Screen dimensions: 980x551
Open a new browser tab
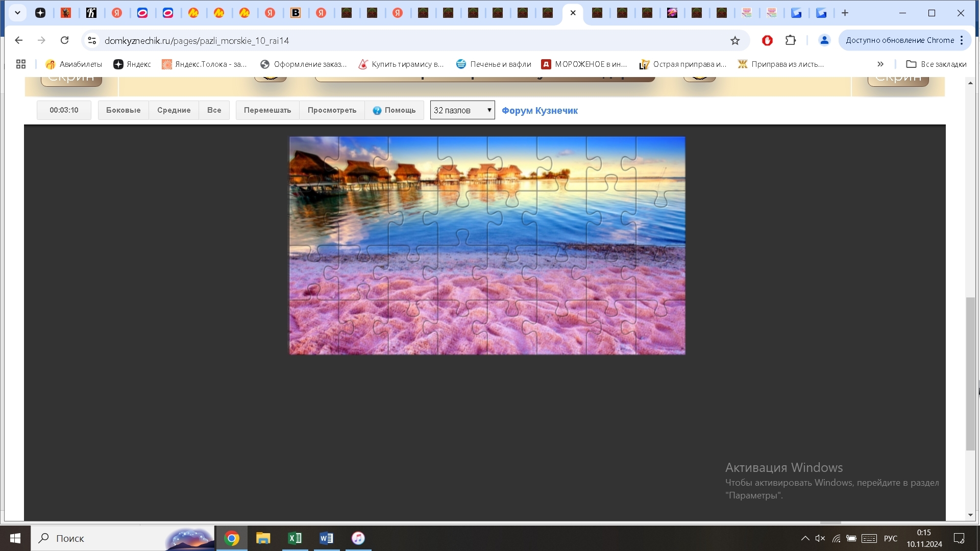point(845,13)
